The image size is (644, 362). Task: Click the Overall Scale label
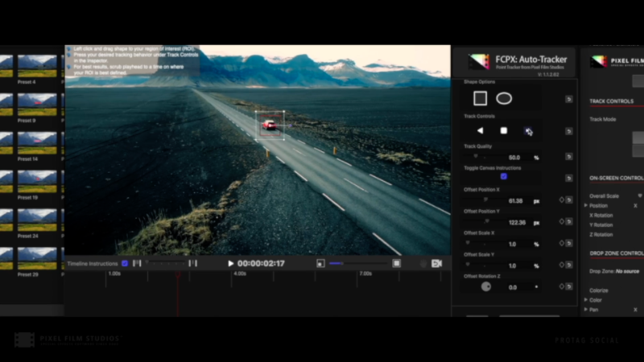pos(604,196)
